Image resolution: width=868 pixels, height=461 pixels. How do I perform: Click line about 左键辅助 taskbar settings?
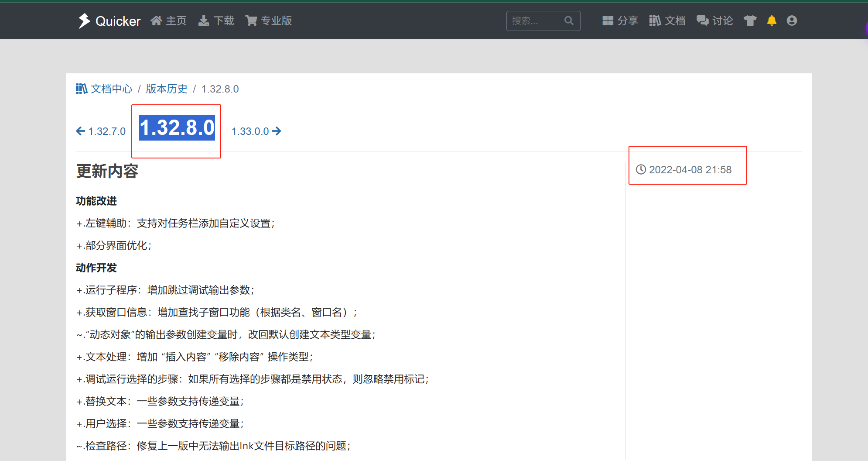[x=175, y=224]
